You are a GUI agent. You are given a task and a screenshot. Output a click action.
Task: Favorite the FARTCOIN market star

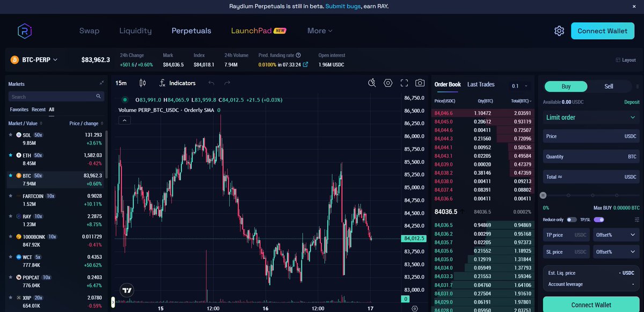tap(11, 196)
